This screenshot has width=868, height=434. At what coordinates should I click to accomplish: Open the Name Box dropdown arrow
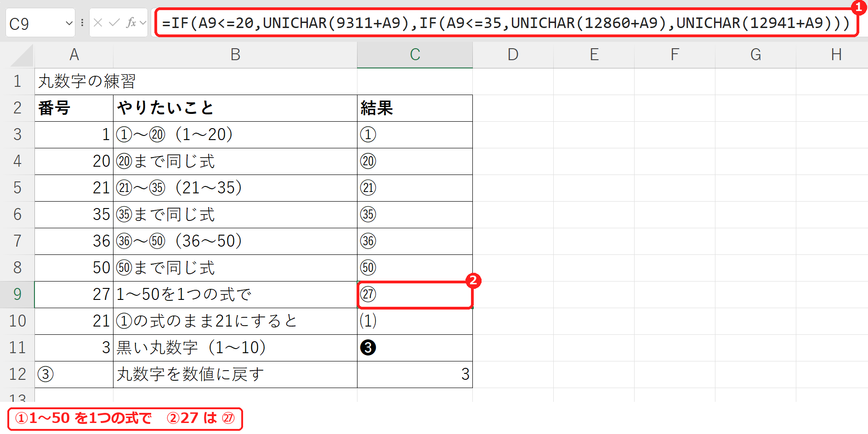(x=69, y=23)
